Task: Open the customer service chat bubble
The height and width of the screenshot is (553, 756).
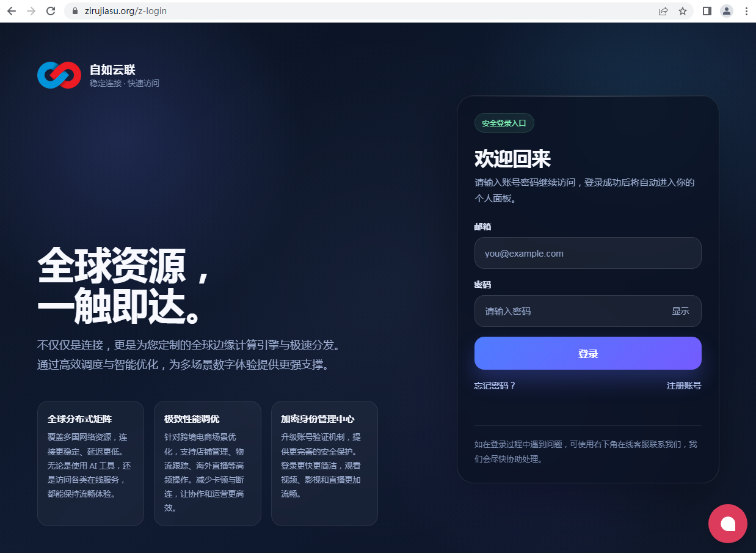Action: (727, 524)
